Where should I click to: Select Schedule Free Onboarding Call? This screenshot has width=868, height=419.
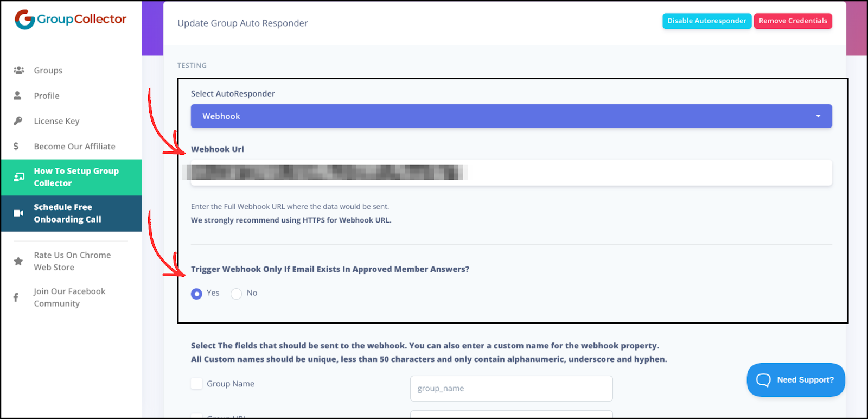[72, 213]
